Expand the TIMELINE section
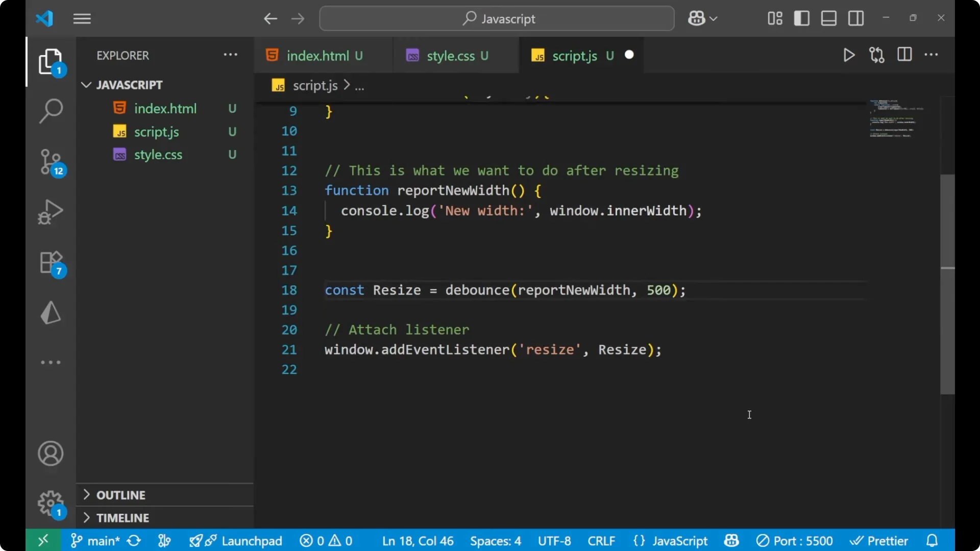 tap(122, 517)
